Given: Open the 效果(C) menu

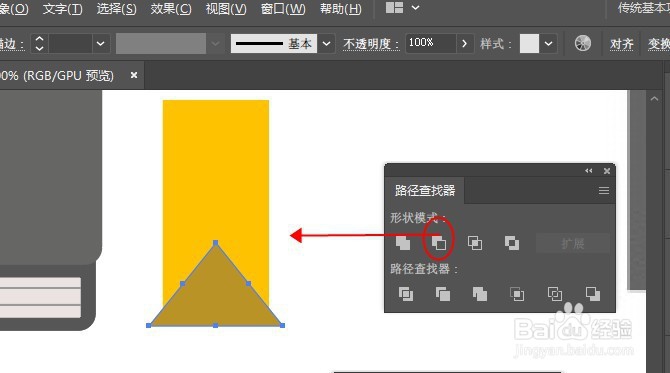Looking at the screenshot, I should (170, 9).
